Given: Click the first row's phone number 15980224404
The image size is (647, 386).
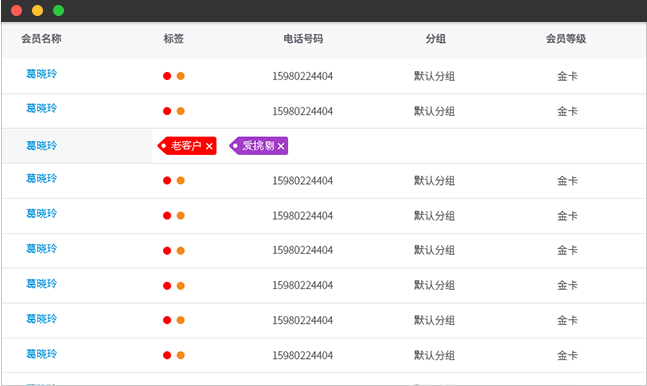Looking at the screenshot, I should tap(302, 76).
